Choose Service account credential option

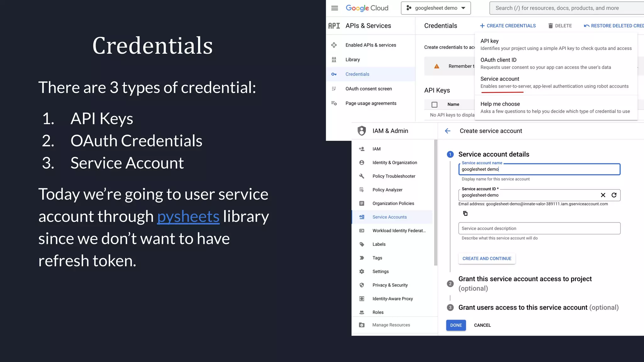tap(556, 82)
